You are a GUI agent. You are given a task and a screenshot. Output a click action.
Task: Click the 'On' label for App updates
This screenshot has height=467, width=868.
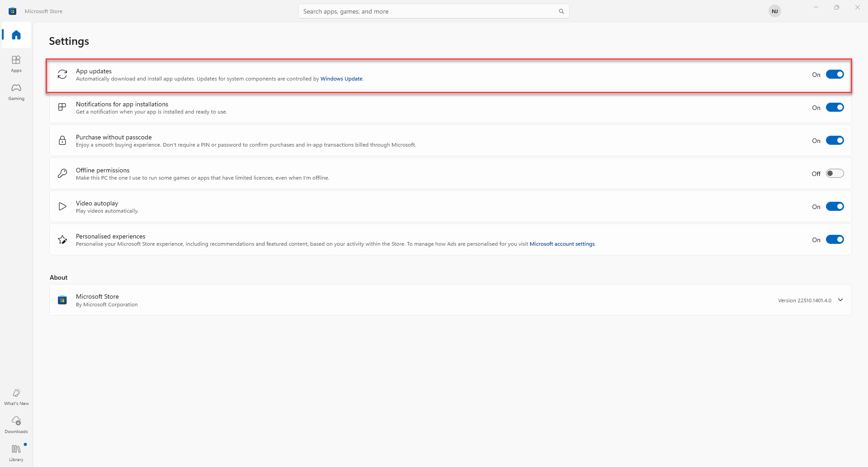[x=816, y=75]
